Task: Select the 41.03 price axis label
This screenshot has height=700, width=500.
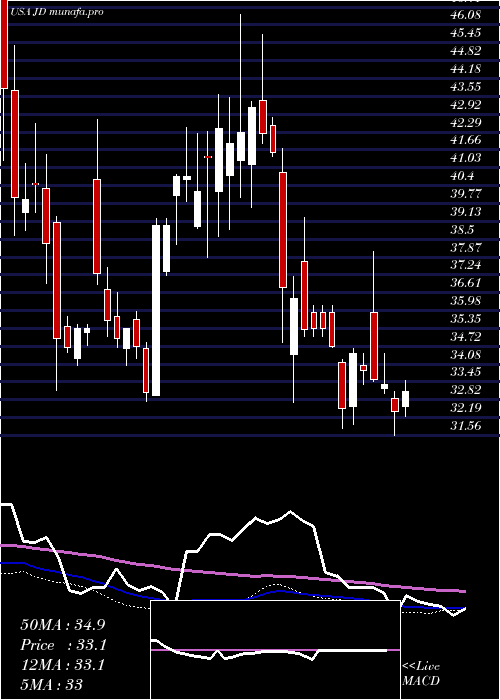Action: [x=466, y=158]
